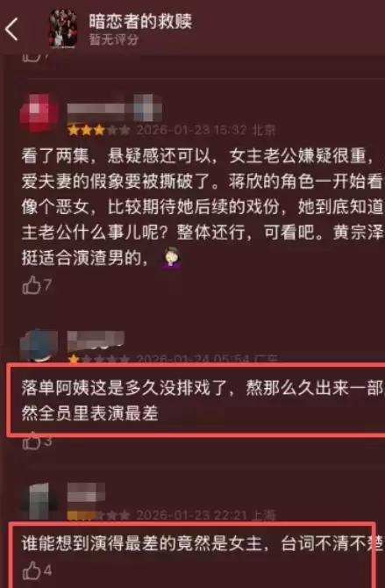
Task: Tap the 2026-01-23 15:32 北京 timestamp
Action: (206, 130)
